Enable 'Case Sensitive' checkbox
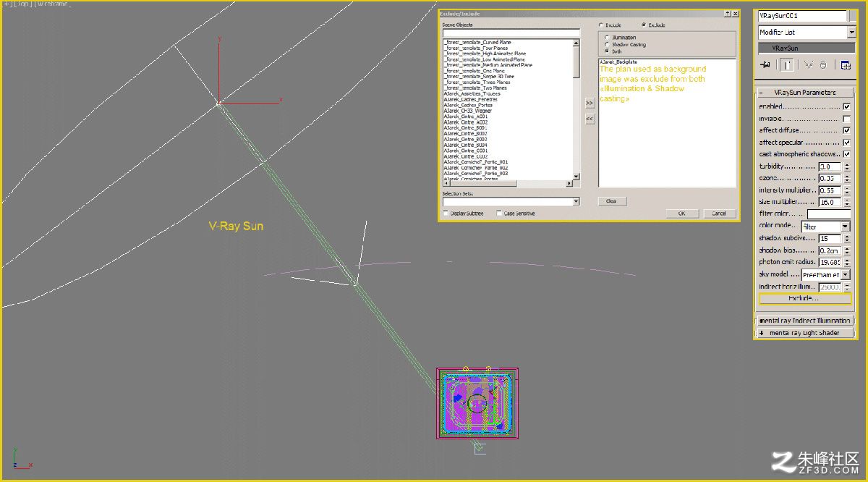 click(499, 213)
